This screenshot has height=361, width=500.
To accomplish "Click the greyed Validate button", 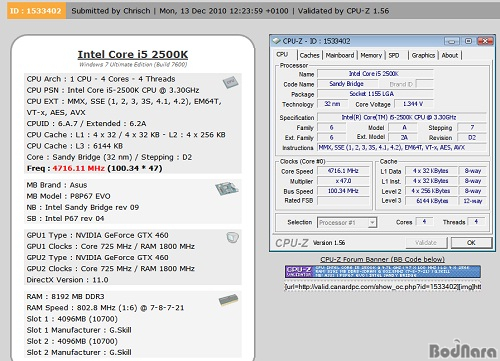I will (x=426, y=243).
